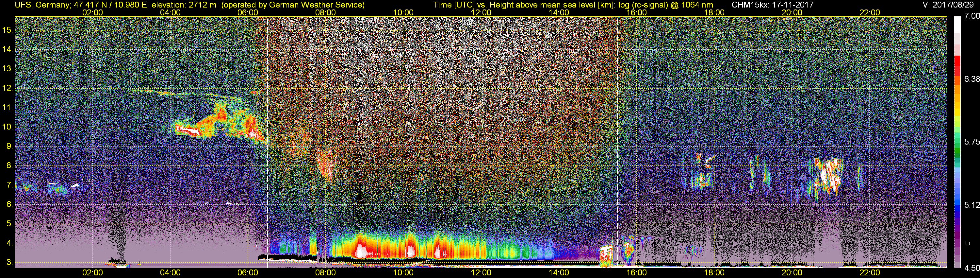This screenshot has width=980, height=278.
Task: Click the small 'eq' mark on the colorbar
Action: click(x=968, y=243)
